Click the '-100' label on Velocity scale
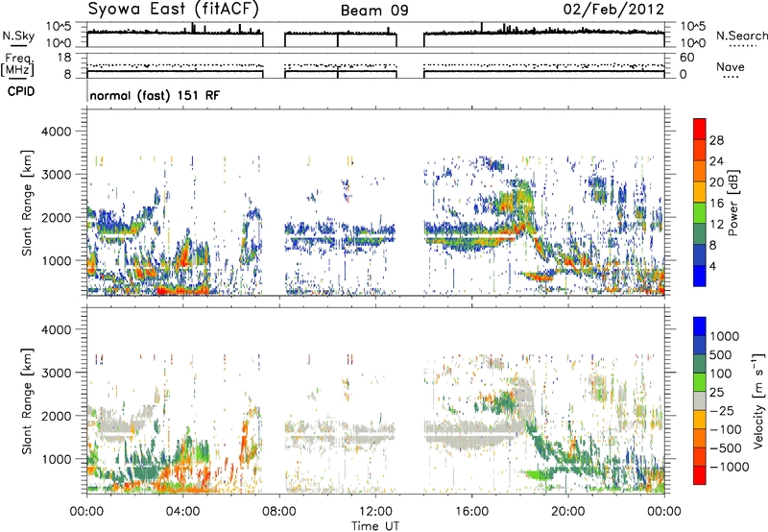 (725, 429)
